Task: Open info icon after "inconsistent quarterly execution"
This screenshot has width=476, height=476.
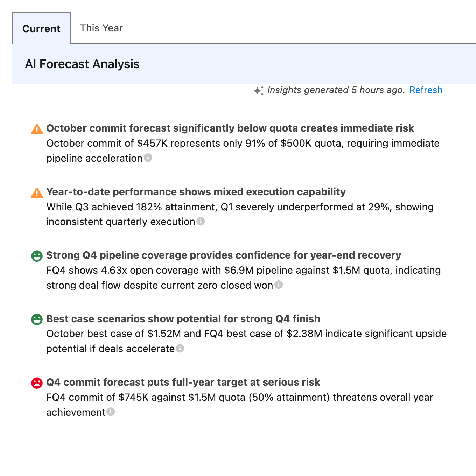Action: [201, 221]
